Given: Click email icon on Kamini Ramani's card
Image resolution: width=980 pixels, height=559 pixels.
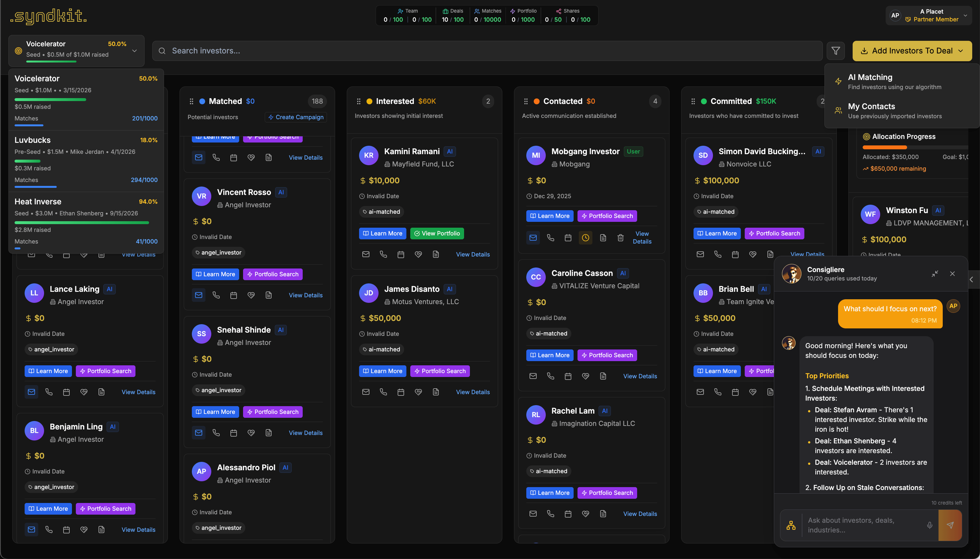Looking at the screenshot, I should (x=366, y=254).
